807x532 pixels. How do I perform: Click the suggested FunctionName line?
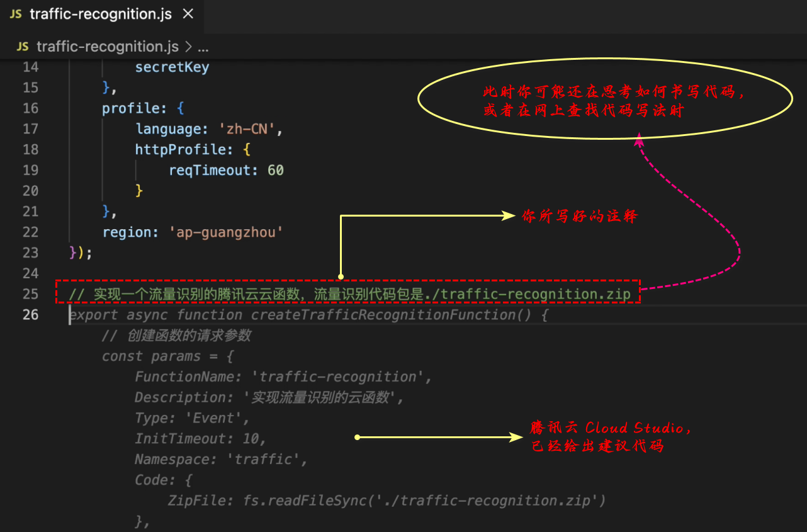click(284, 377)
